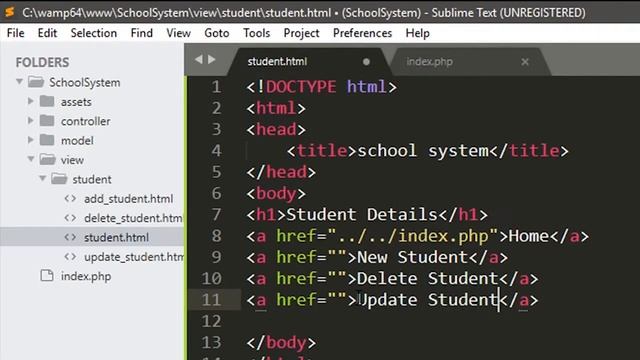The height and width of the screenshot is (360, 640).
Task: Click the add_student.html code file icon
Action: point(70,198)
